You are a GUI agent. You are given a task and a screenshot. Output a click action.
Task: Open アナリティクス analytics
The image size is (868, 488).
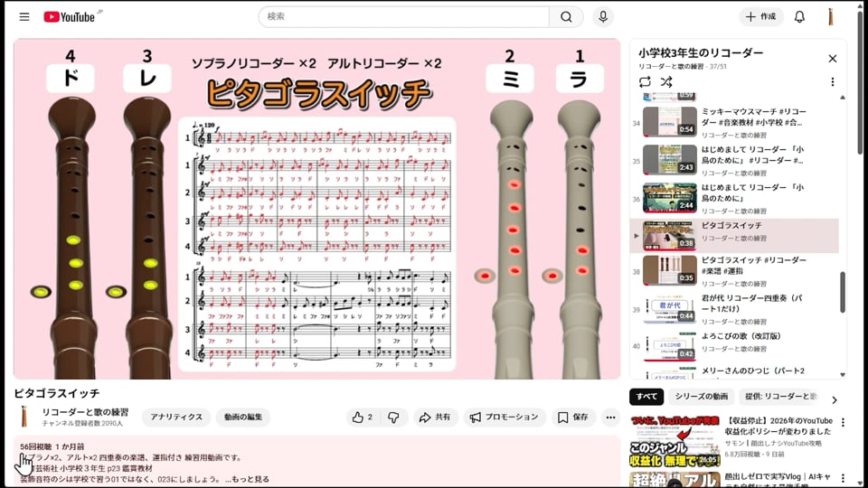pyautogui.click(x=176, y=418)
